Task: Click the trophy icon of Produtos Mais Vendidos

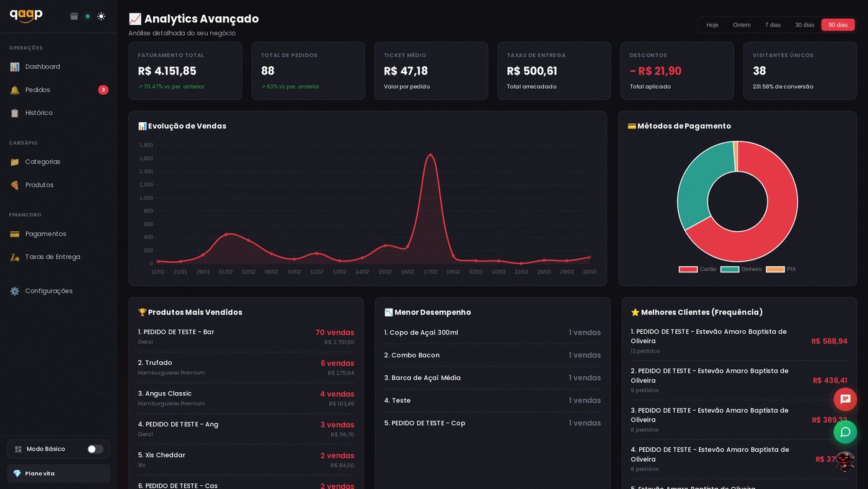Action: click(x=142, y=312)
